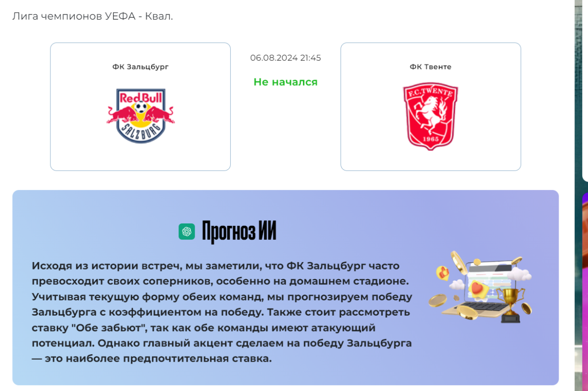Open the ФК Зальцбург team name link
The width and height of the screenshot is (588, 391).
140,67
